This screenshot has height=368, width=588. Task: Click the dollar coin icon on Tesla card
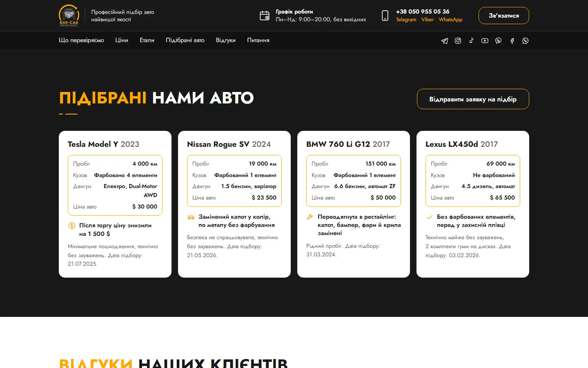(72, 225)
